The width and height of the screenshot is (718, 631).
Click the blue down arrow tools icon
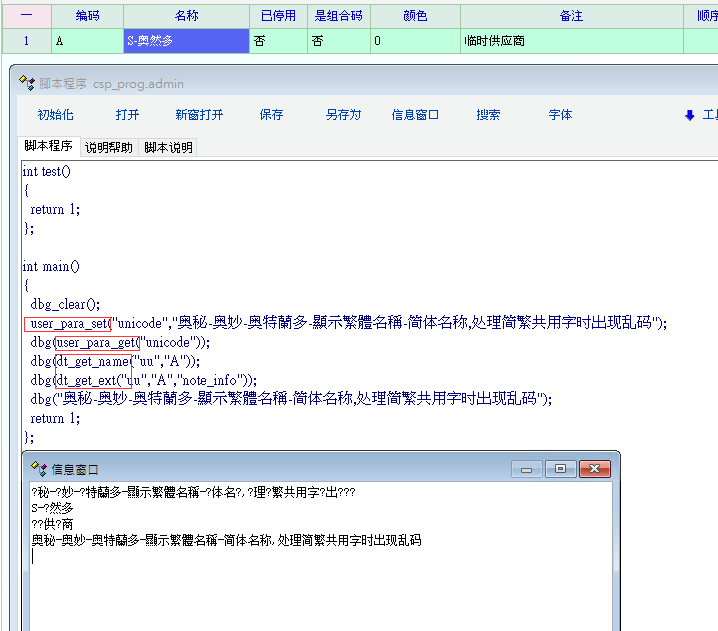[689, 116]
